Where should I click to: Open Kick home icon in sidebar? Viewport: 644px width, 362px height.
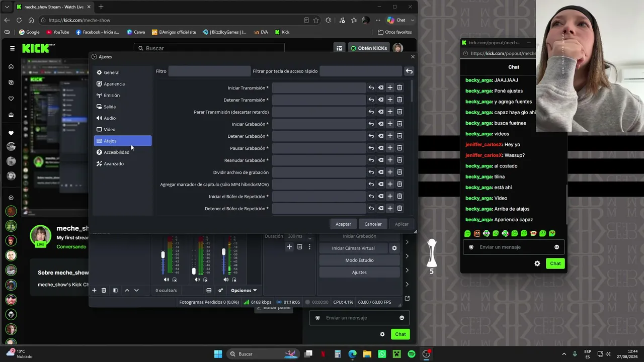[11, 66]
